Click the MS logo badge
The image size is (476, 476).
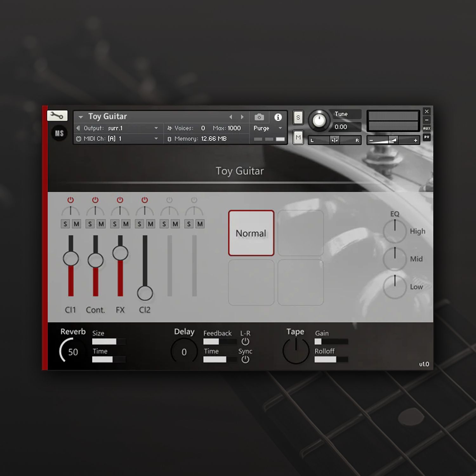pos(59,133)
